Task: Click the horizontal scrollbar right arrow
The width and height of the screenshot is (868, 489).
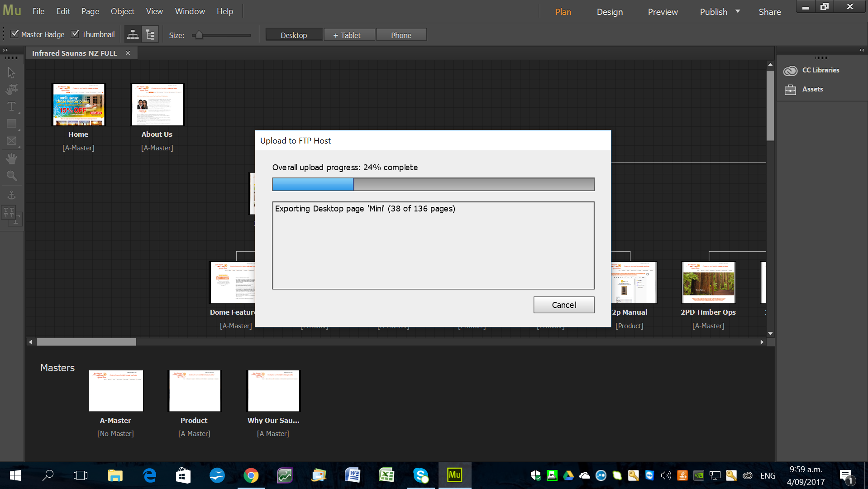Action: point(762,342)
